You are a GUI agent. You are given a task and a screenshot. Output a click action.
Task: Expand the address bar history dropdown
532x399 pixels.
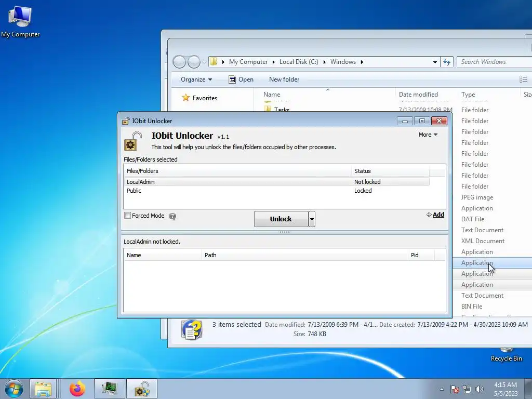pos(435,62)
